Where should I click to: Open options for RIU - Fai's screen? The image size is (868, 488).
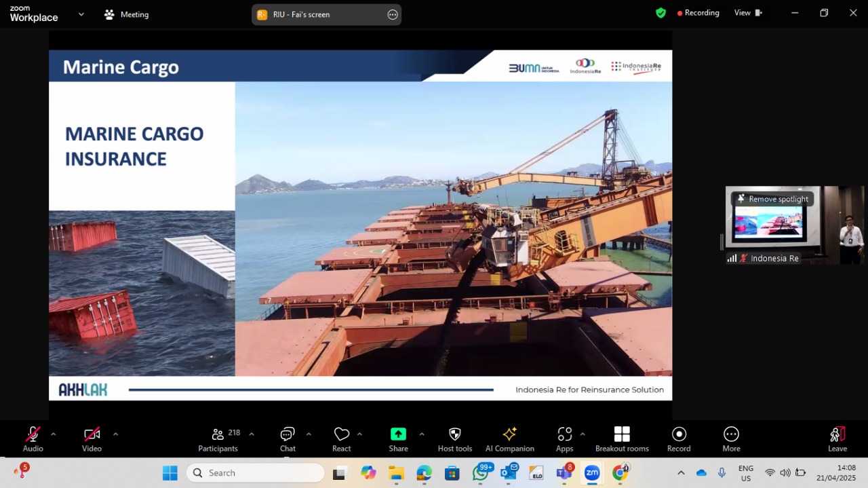393,14
